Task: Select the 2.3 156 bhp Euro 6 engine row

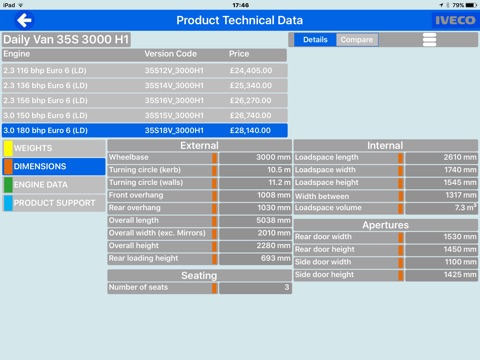Action: pyautogui.click(x=144, y=101)
